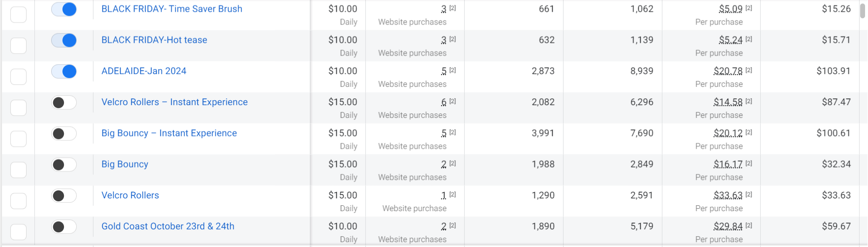Click the vertical scrollbar thumb at right edge
This screenshot has height=247, width=868.
pos(862,11)
